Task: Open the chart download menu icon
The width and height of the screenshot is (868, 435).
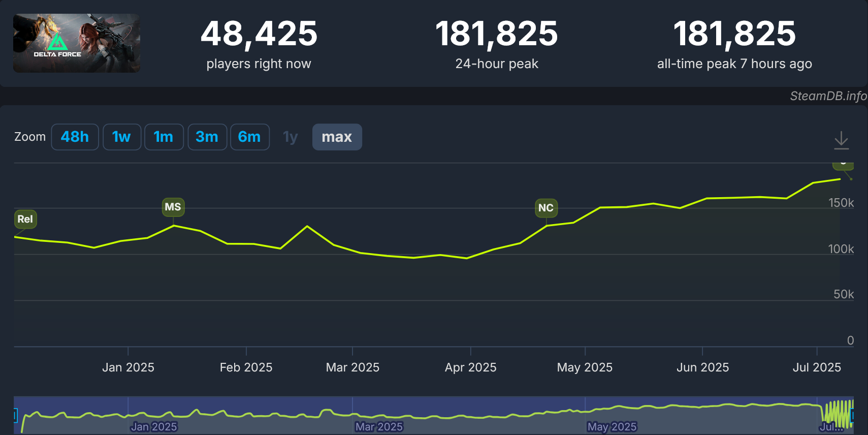Action: coord(841,140)
